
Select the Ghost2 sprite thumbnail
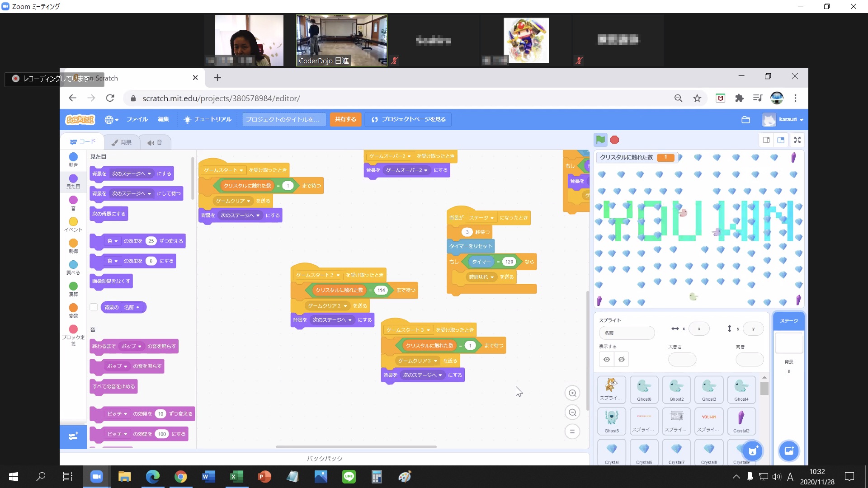click(x=676, y=389)
